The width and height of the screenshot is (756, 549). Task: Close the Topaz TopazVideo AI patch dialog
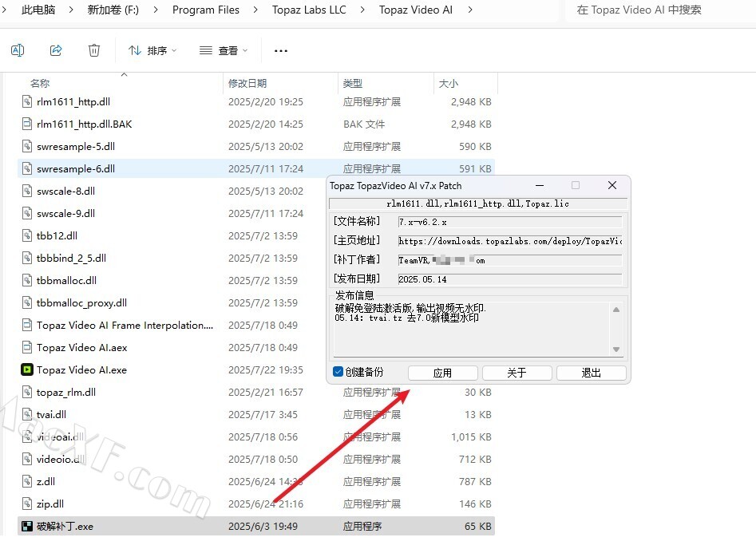[x=612, y=186]
